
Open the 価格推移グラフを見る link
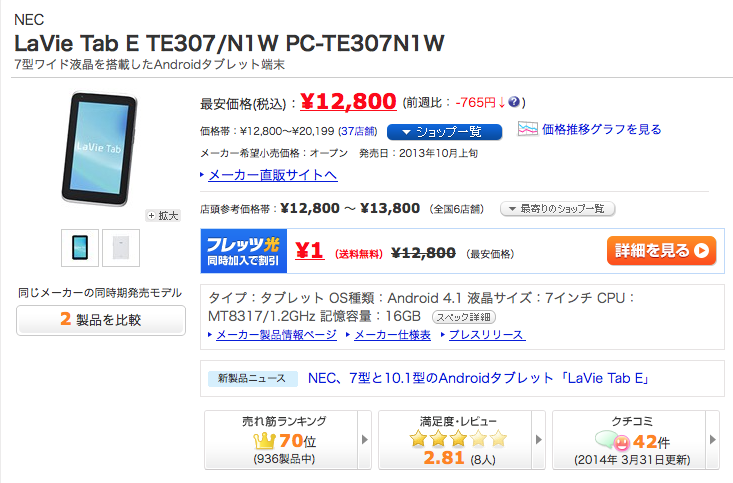[x=601, y=129]
